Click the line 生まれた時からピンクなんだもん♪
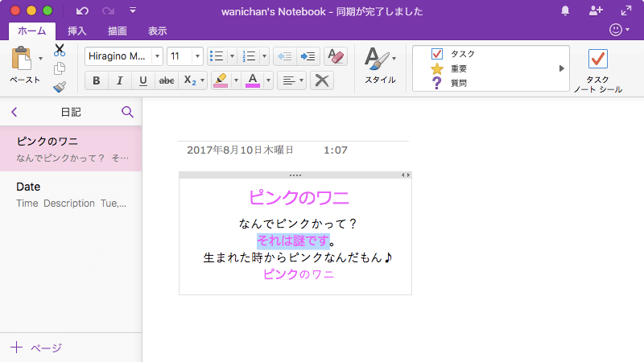Screen dimensions: 644x362 point(299,257)
